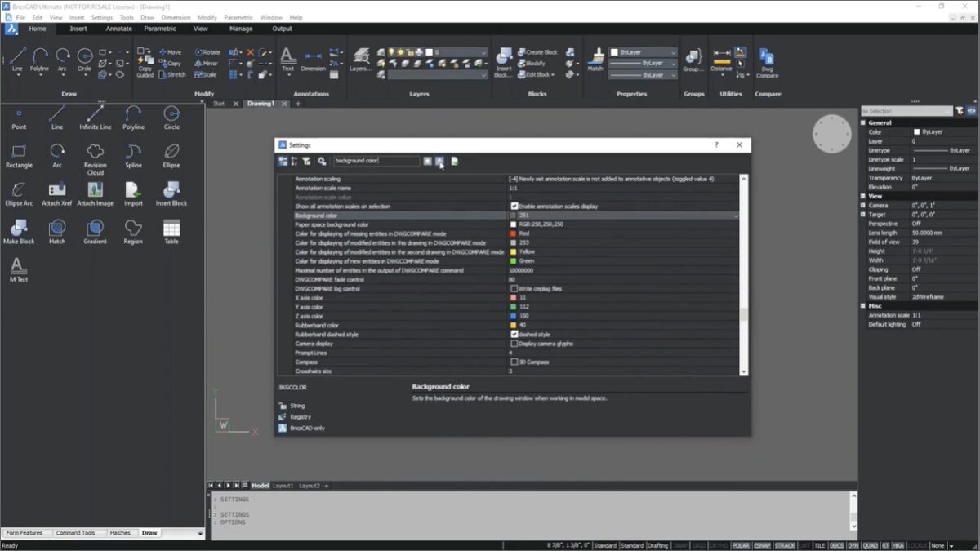Open the Dimension menu
The width and height of the screenshot is (980, 551).
[176, 17]
